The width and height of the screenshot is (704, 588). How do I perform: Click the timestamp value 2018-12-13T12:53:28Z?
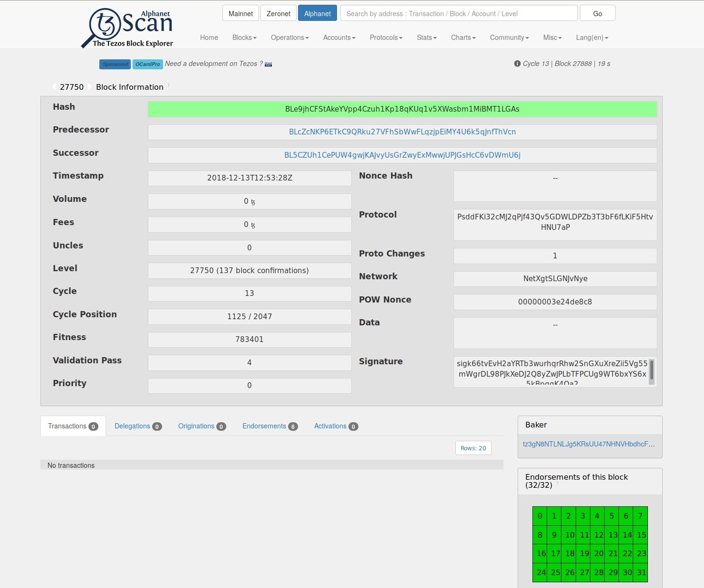point(250,178)
